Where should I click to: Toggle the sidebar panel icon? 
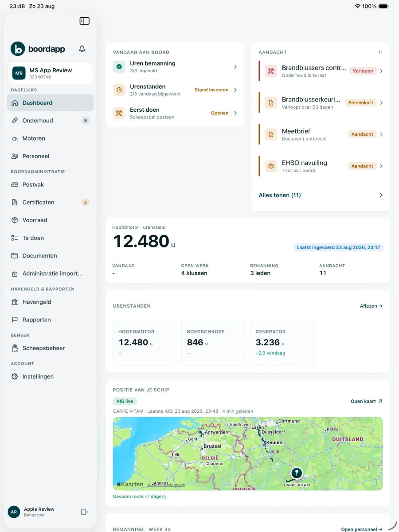click(x=84, y=21)
